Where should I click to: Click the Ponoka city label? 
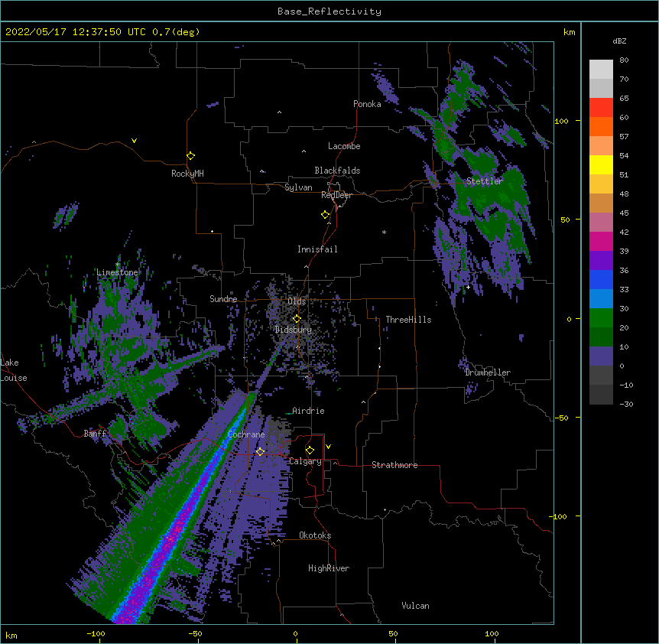[x=367, y=104]
